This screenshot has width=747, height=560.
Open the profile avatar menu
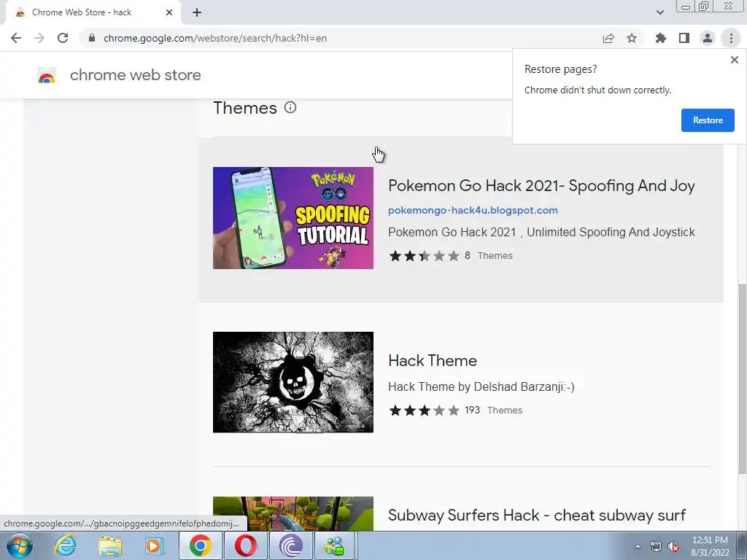tap(708, 38)
